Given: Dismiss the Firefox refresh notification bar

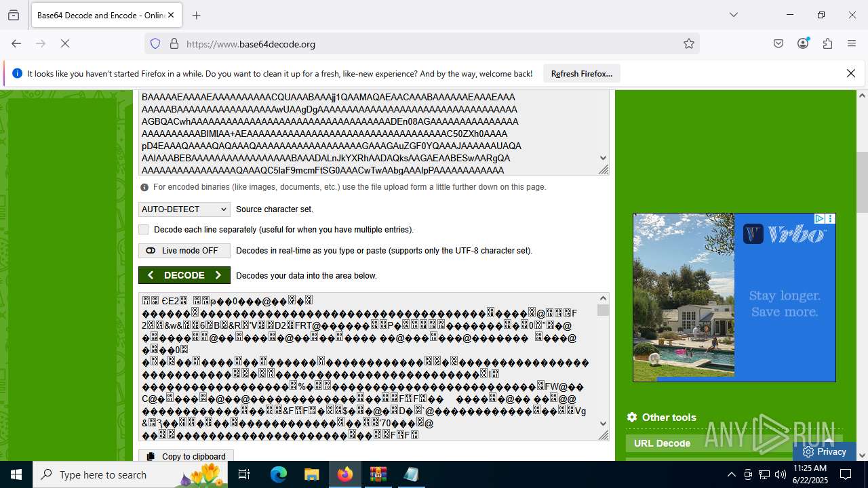Looking at the screenshot, I should (x=851, y=73).
